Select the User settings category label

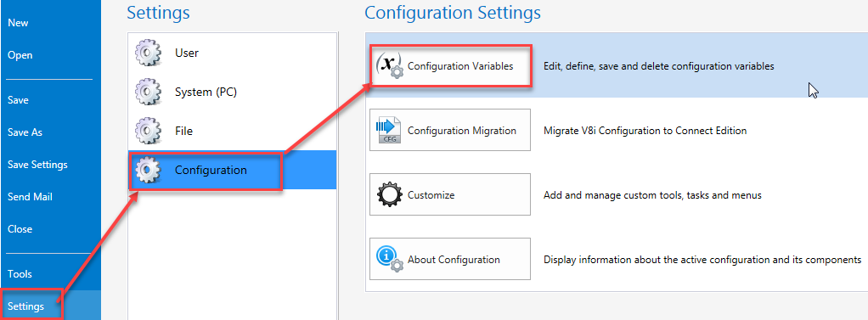187,53
